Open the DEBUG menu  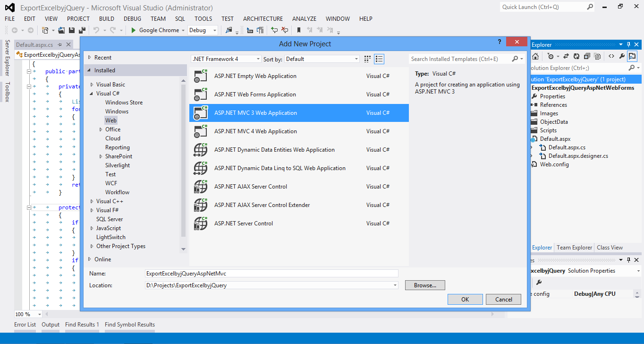132,19
